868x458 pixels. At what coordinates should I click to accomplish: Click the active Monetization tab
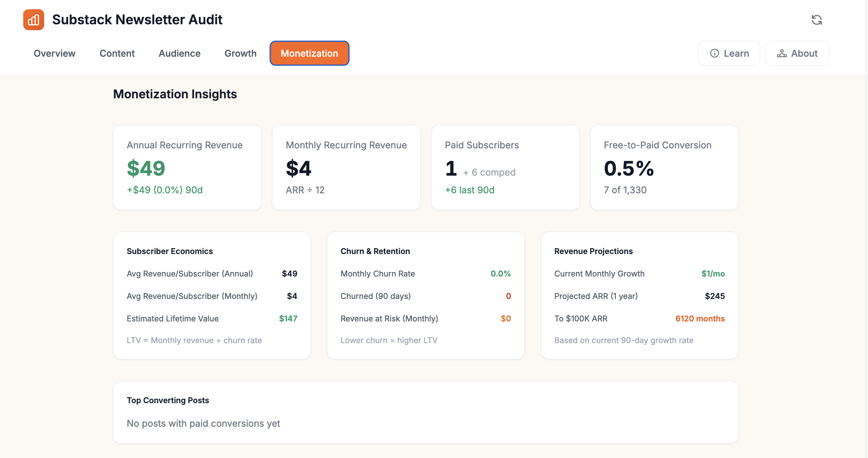click(309, 53)
